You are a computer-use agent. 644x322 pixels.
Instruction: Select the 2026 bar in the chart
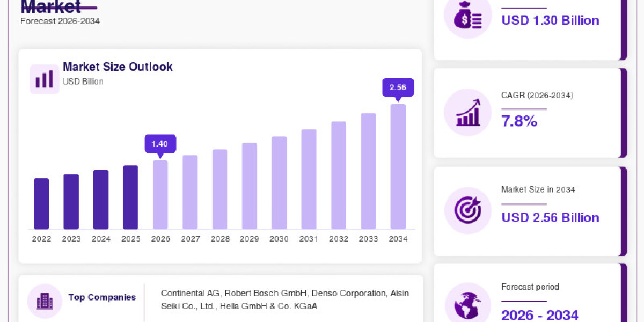pos(160,195)
